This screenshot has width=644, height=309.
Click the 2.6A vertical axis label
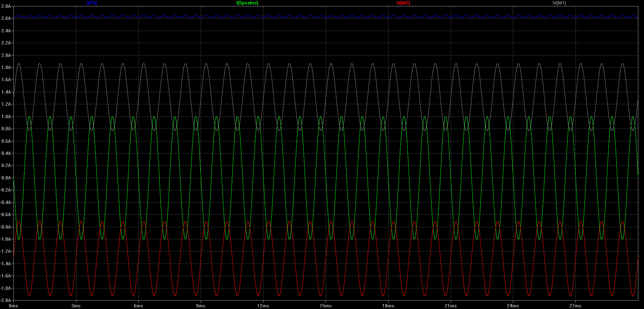click(x=6, y=18)
